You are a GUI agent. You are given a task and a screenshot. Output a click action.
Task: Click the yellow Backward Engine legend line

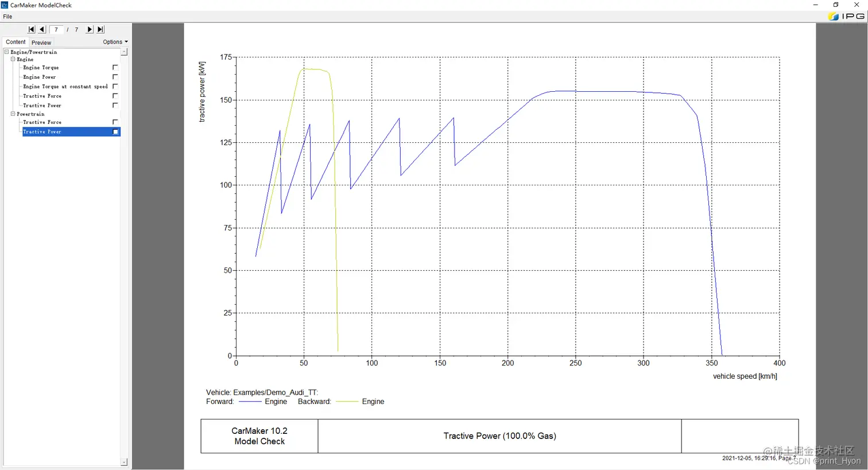coord(347,402)
